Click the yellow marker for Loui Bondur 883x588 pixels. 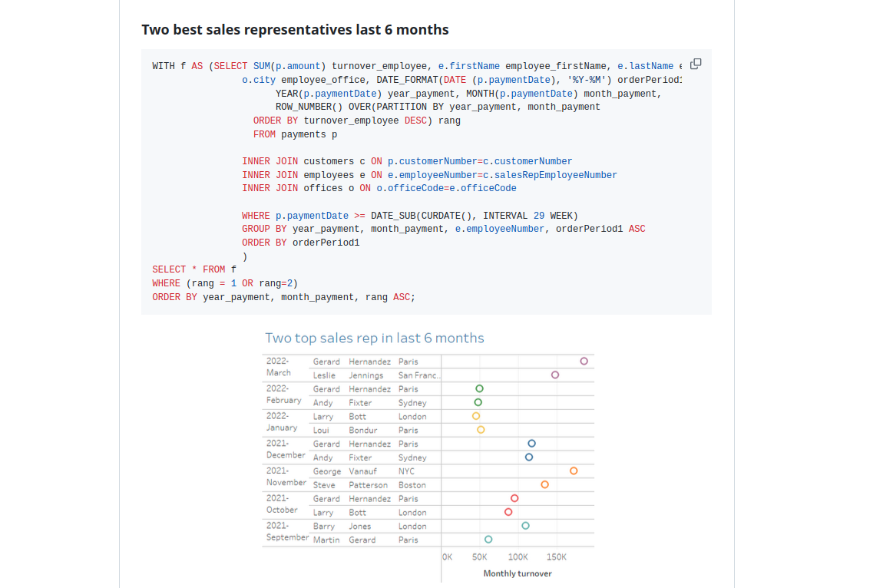[x=481, y=430]
